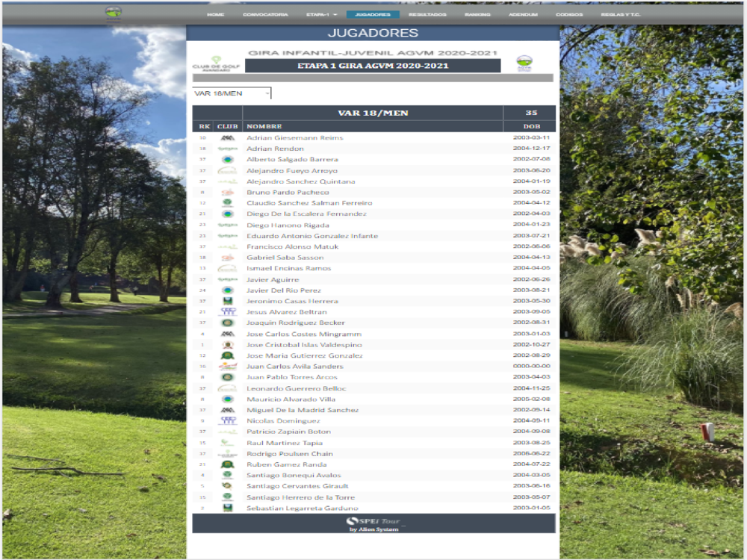The height and width of the screenshot is (560, 747).
Task: Select the JUGADORES tab
Action: pos(373,15)
